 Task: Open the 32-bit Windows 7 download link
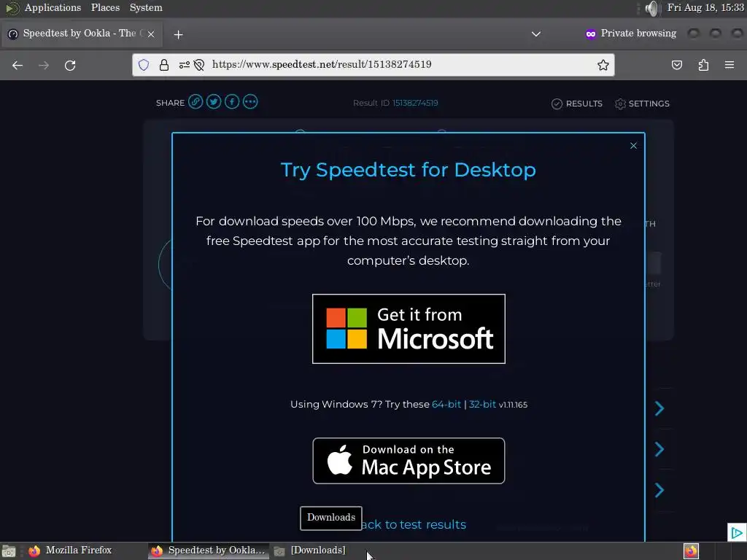482,404
